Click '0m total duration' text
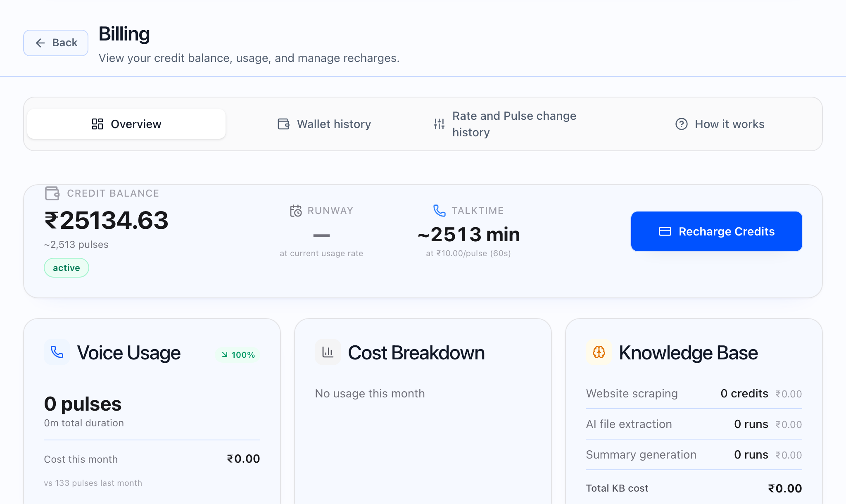 (84, 423)
